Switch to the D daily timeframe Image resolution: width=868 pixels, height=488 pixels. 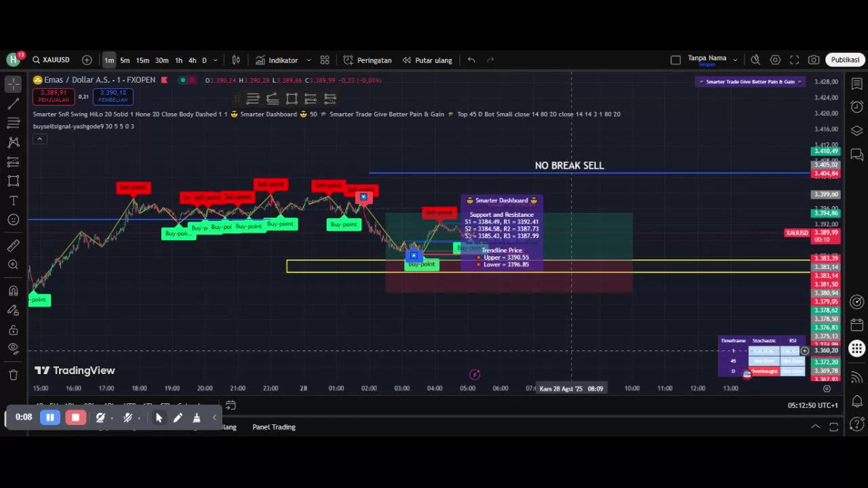point(204,60)
